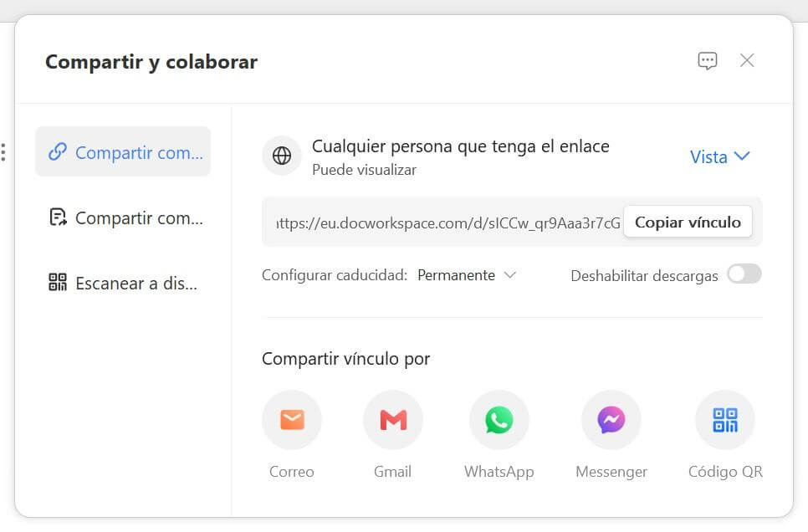Toggle the Deshabilitar descargas switch
Screen dimensions: 808x532
(744, 274)
